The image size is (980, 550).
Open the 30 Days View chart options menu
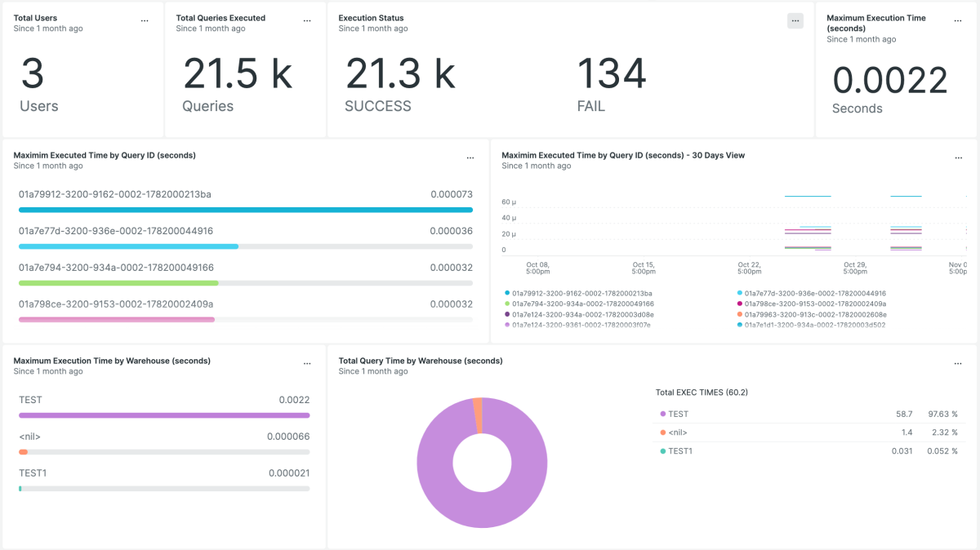pyautogui.click(x=959, y=158)
